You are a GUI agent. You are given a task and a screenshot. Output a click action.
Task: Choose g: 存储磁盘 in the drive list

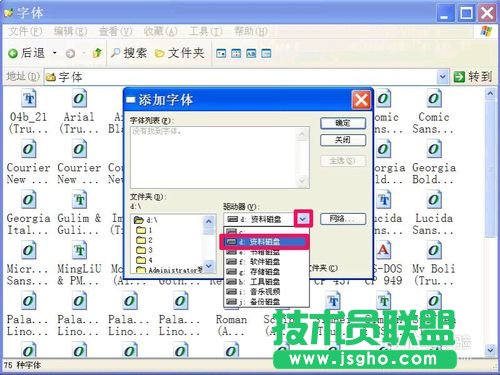(x=266, y=272)
